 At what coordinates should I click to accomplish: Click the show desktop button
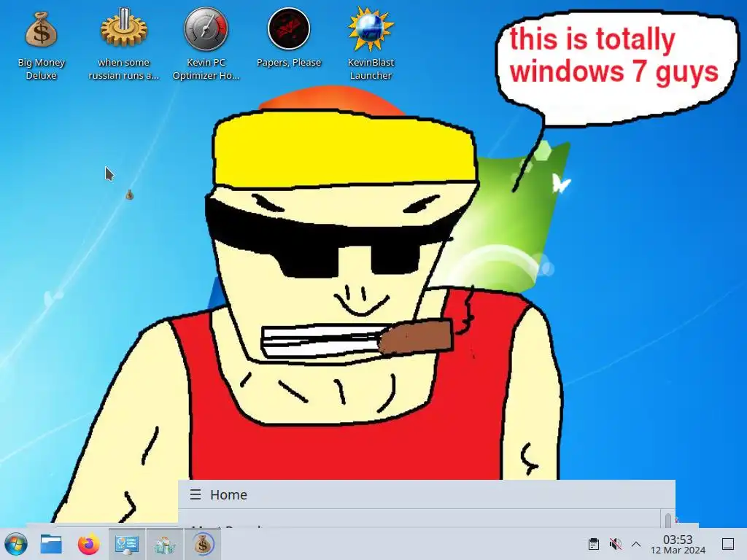(728, 544)
